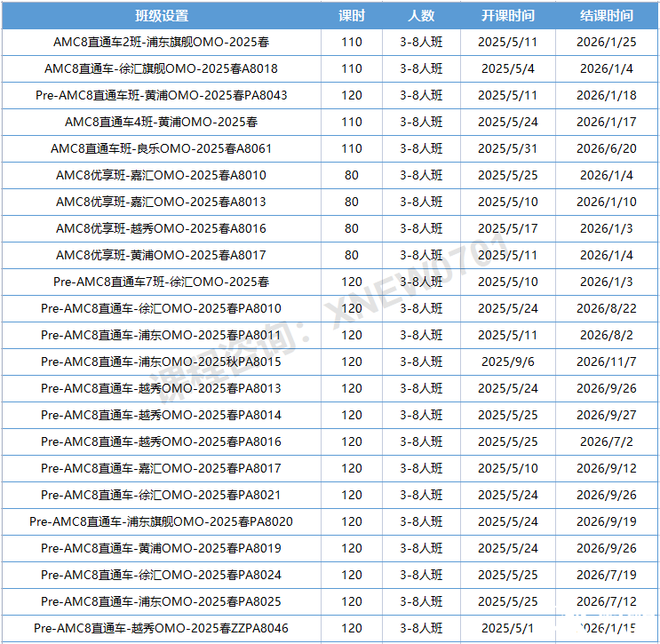The width and height of the screenshot is (660, 644).
Task: Click the 结课时间 column header
Action: coord(606,16)
